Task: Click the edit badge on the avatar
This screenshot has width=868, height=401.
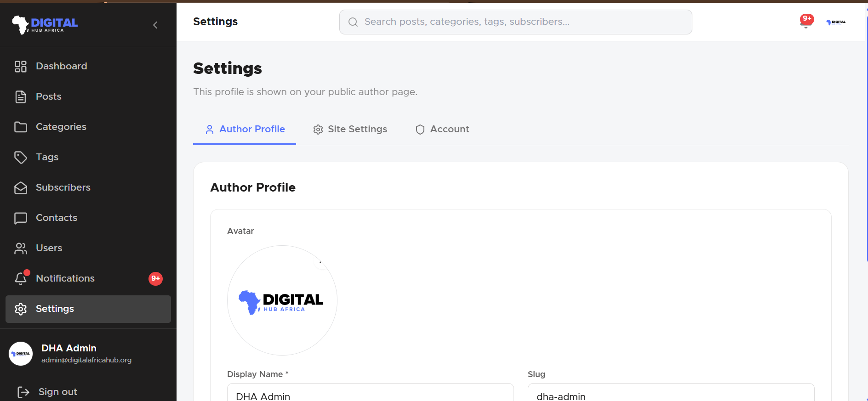Action: pyautogui.click(x=320, y=262)
